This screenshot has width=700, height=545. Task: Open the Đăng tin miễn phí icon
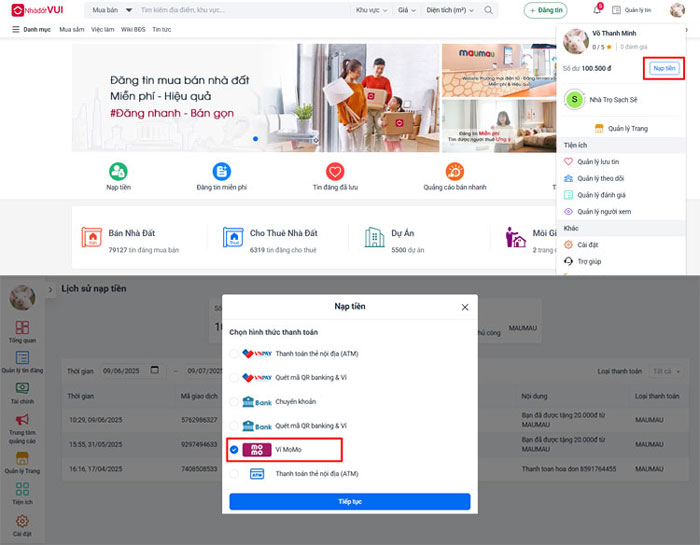pos(221,171)
